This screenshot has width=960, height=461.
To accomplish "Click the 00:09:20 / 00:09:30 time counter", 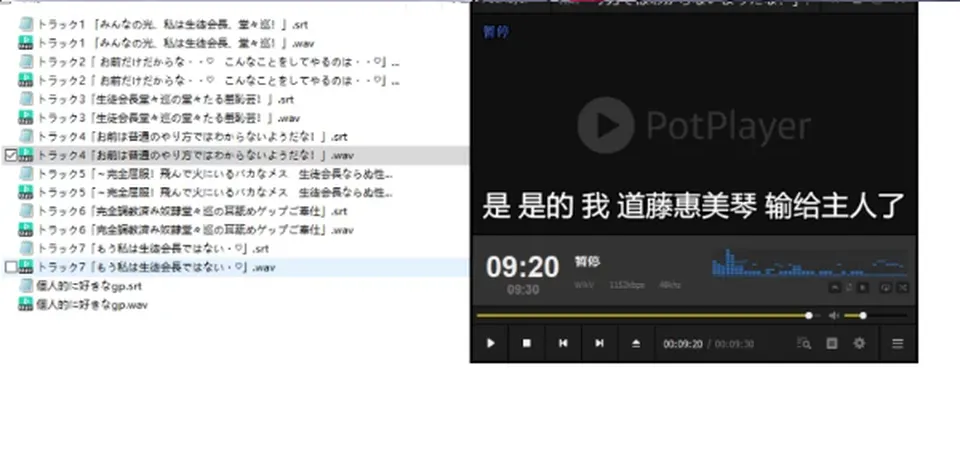I will pyautogui.click(x=708, y=344).
